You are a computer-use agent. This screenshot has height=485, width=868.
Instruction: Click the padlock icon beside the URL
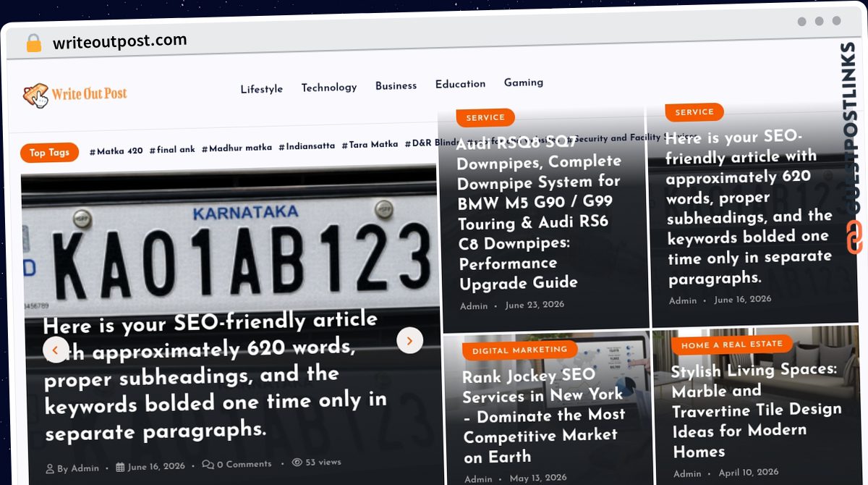click(34, 43)
